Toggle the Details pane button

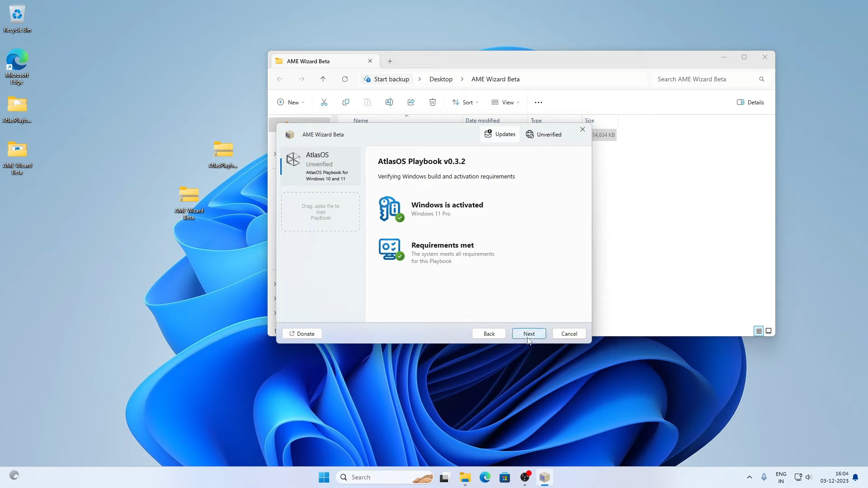pos(750,103)
